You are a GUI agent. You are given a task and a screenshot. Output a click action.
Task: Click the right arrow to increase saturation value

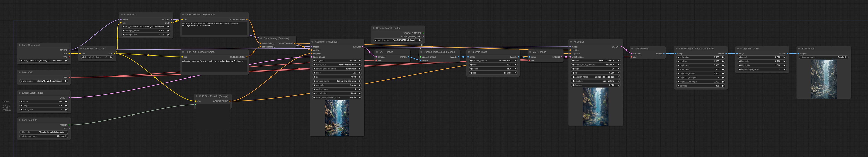[723, 57]
